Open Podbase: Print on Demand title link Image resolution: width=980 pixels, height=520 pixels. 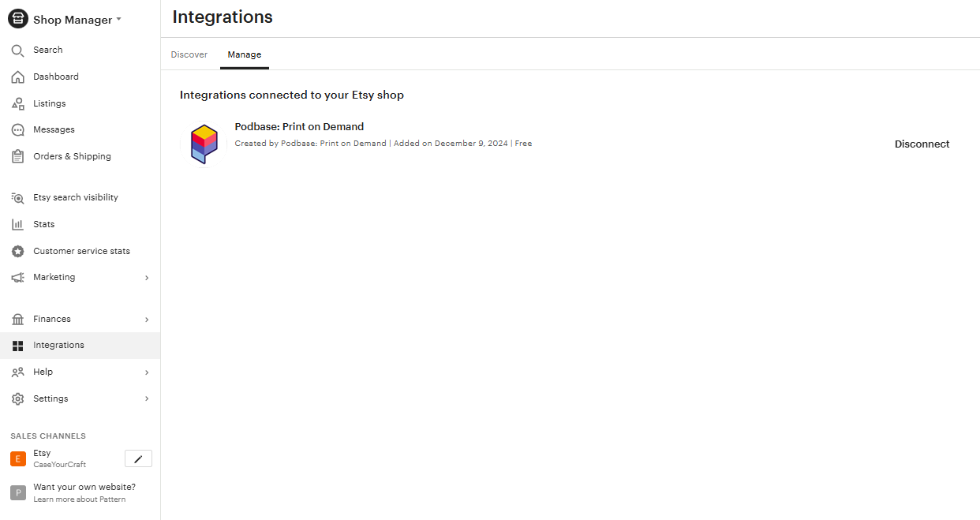pos(299,127)
